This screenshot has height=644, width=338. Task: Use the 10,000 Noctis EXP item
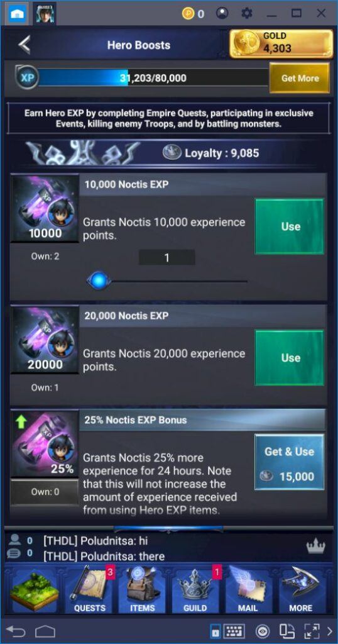point(290,226)
